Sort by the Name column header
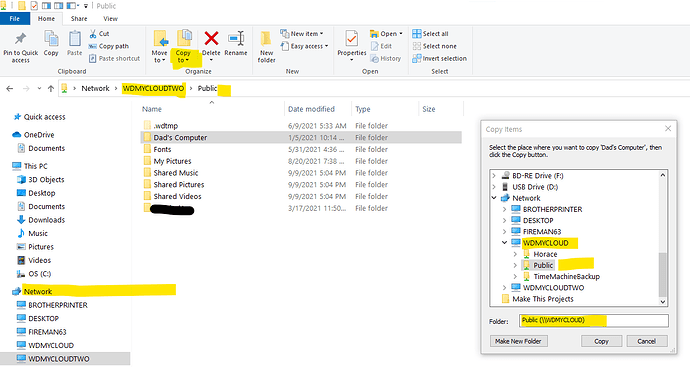This screenshot has width=690, height=367. [x=152, y=109]
